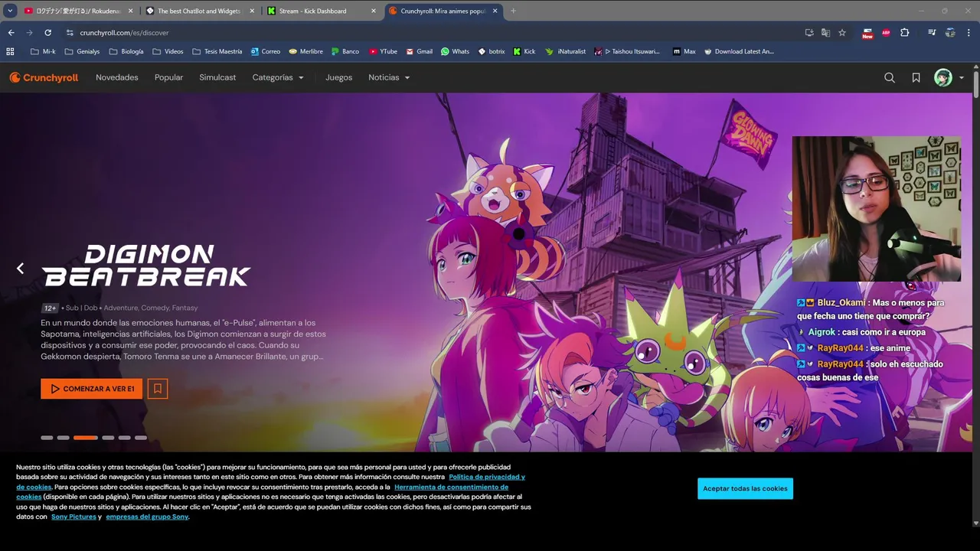Add Digimon Beatbreak to watchlist
Viewport: 980px width, 551px height.
[158, 389]
